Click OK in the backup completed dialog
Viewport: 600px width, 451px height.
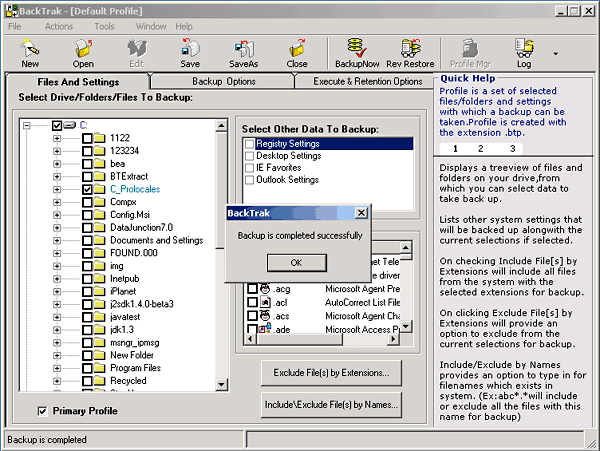pyautogui.click(x=297, y=263)
